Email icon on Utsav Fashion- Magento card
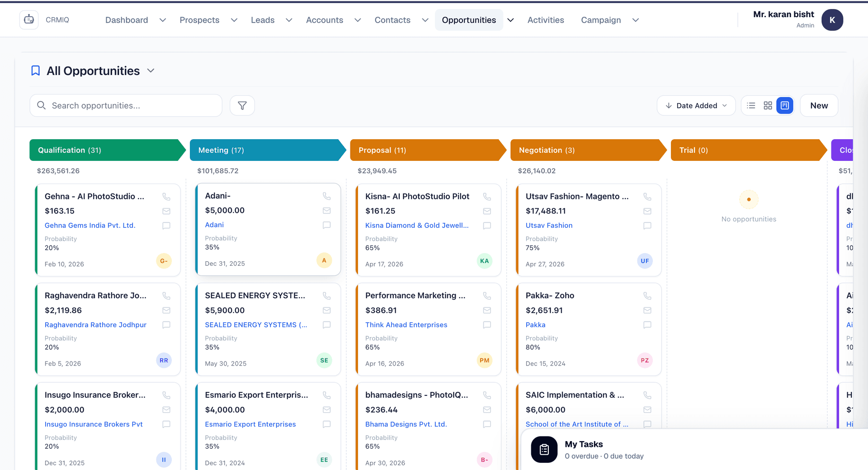 pyautogui.click(x=647, y=211)
